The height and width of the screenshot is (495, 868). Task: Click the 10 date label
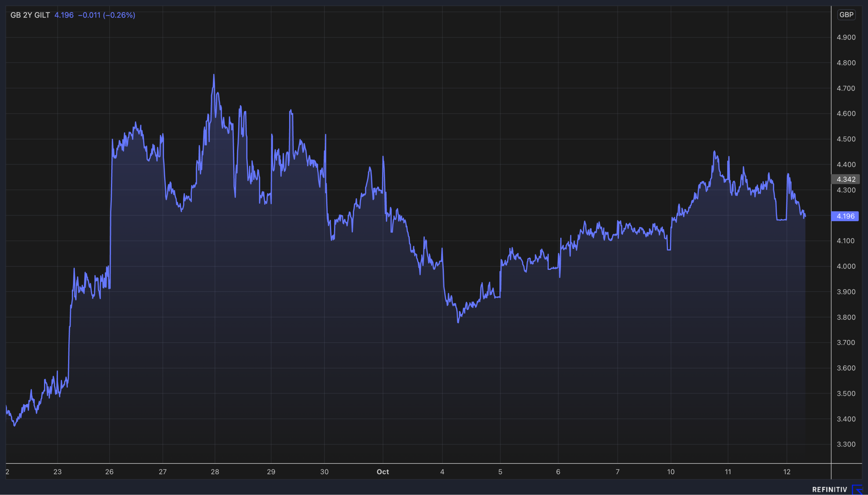click(x=671, y=472)
